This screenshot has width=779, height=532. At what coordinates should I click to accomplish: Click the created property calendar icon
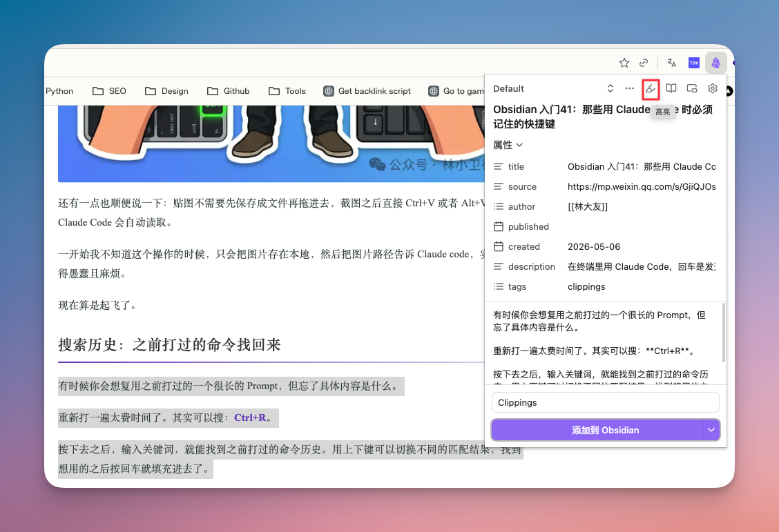[x=499, y=246]
